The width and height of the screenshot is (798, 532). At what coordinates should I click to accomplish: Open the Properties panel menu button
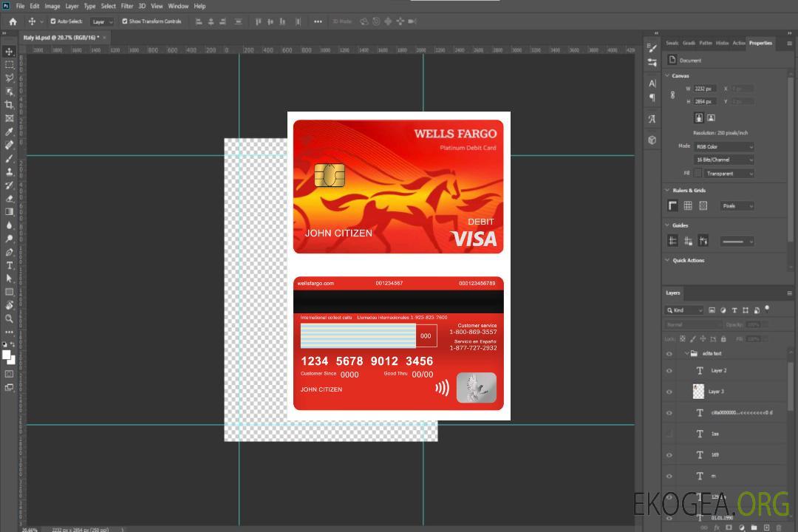(789, 44)
